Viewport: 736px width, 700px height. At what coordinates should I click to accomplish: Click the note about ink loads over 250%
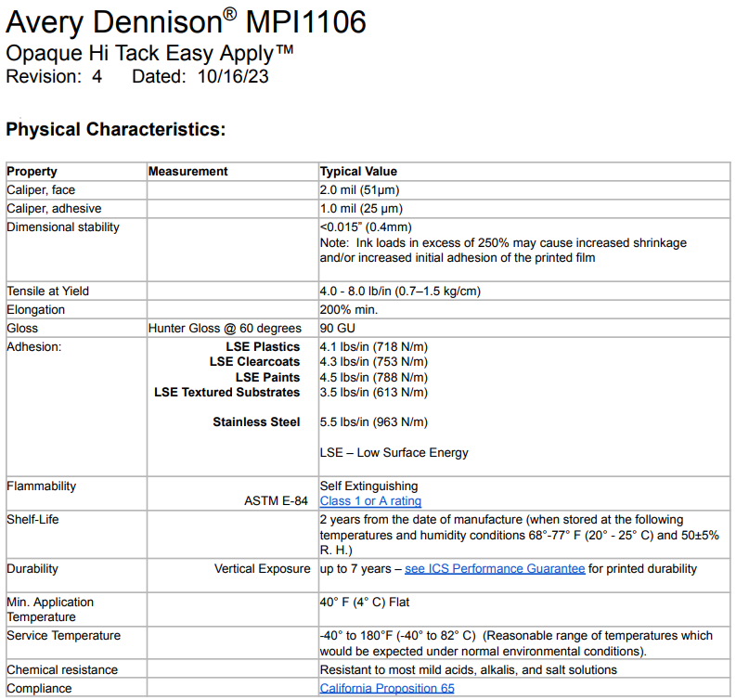503,251
